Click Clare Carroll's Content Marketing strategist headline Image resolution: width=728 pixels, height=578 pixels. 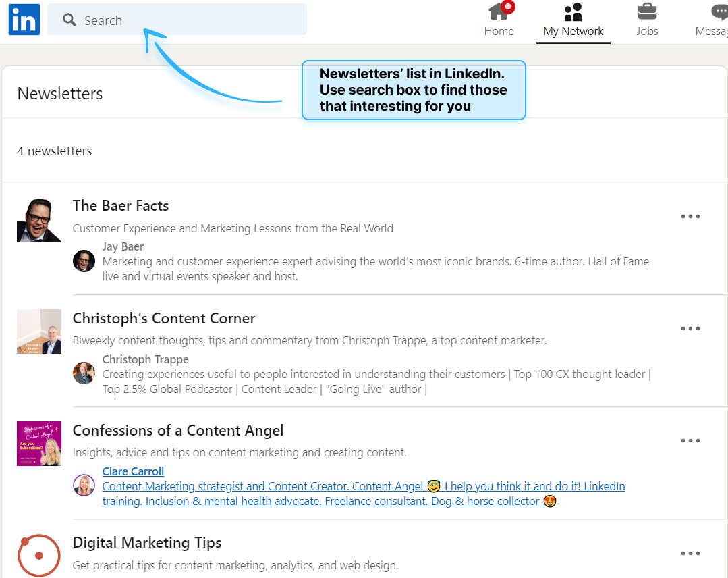(364, 494)
